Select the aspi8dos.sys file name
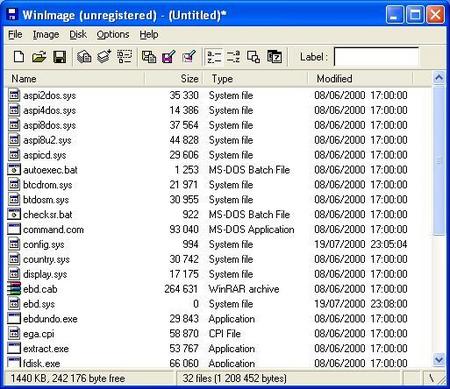450x389 pixels. 49,125
